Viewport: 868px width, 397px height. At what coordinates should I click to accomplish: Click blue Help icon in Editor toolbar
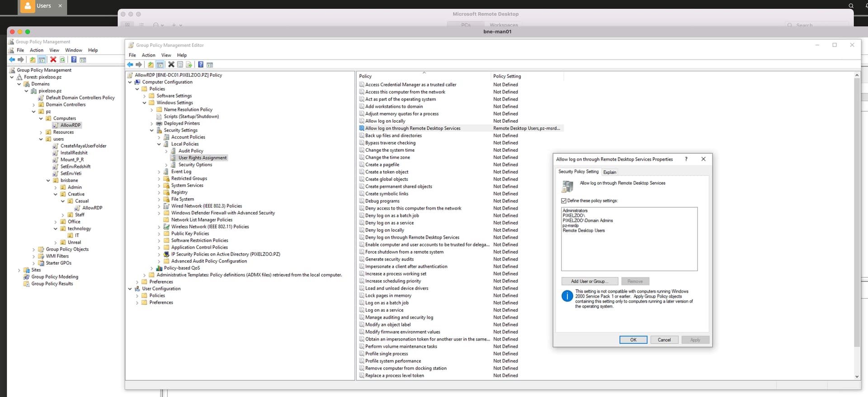pyautogui.click(x=200, y=65)
